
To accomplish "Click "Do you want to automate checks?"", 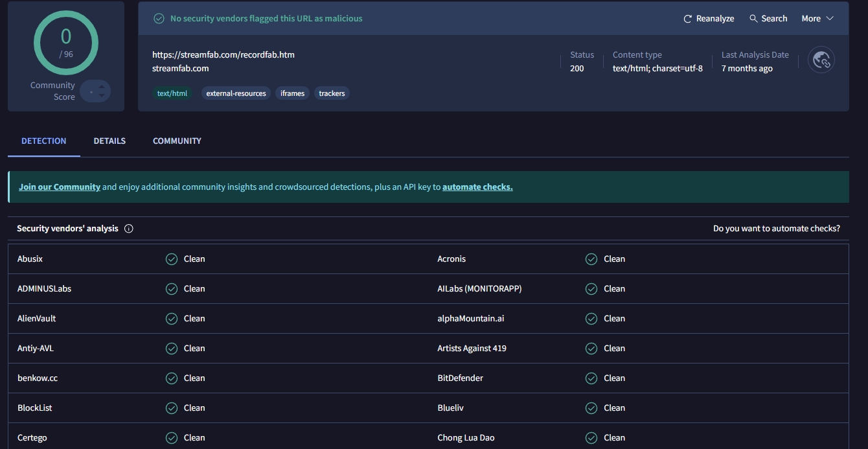I will pos(776,229).
